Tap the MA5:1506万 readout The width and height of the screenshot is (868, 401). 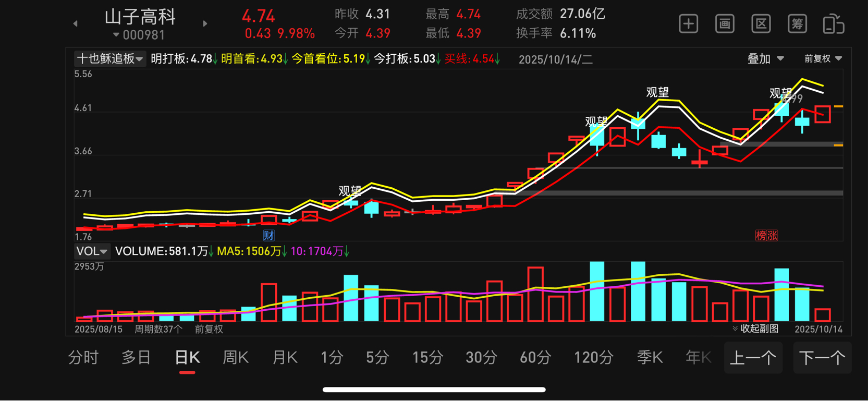tap(252, 251)
